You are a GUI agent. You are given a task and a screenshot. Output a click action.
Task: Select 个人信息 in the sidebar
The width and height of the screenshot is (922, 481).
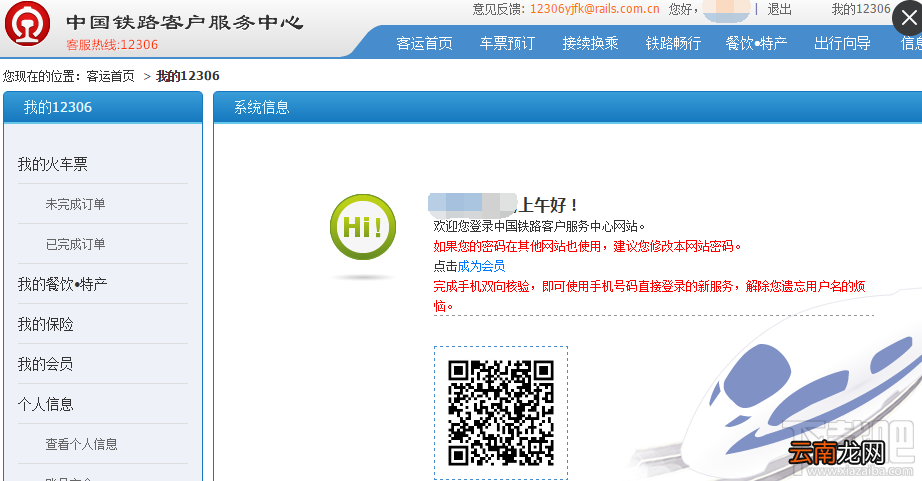46,404
